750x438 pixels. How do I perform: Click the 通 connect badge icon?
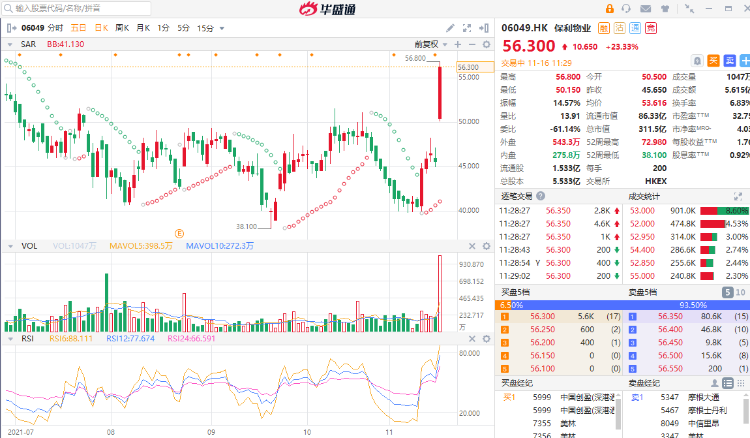[635, 28]
